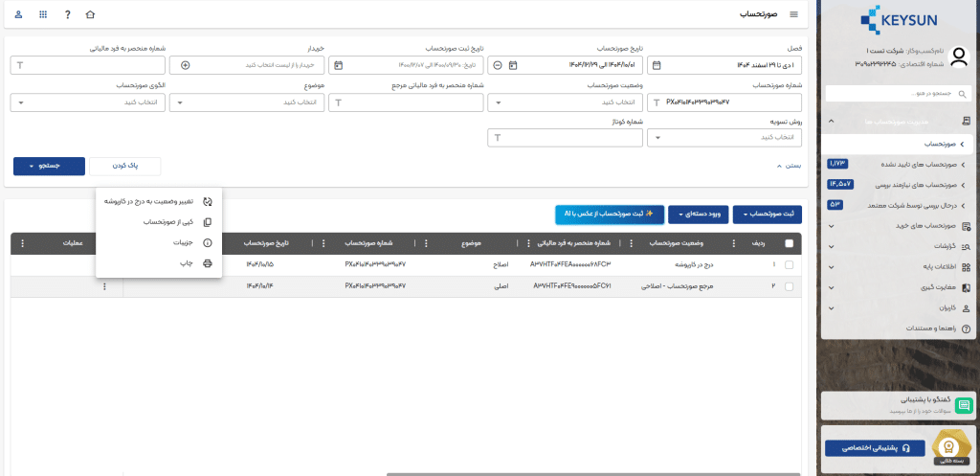Click the پاک کردن button
This screenshot has width=980, height=476.
124,166
